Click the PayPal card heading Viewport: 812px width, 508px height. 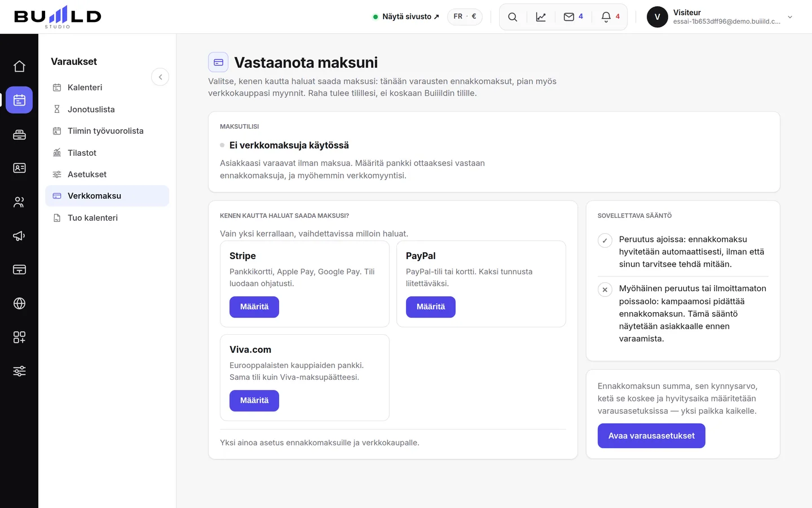coord(421,256)
